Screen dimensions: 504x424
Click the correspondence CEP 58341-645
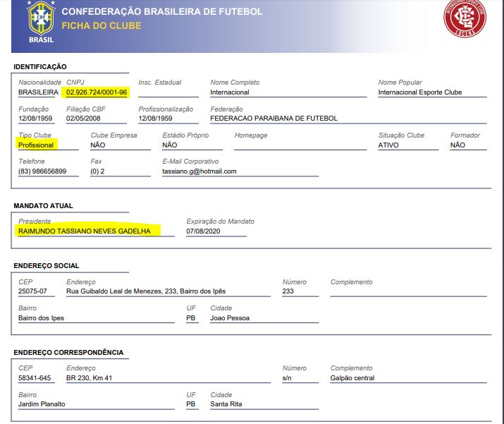click(35, 378)
